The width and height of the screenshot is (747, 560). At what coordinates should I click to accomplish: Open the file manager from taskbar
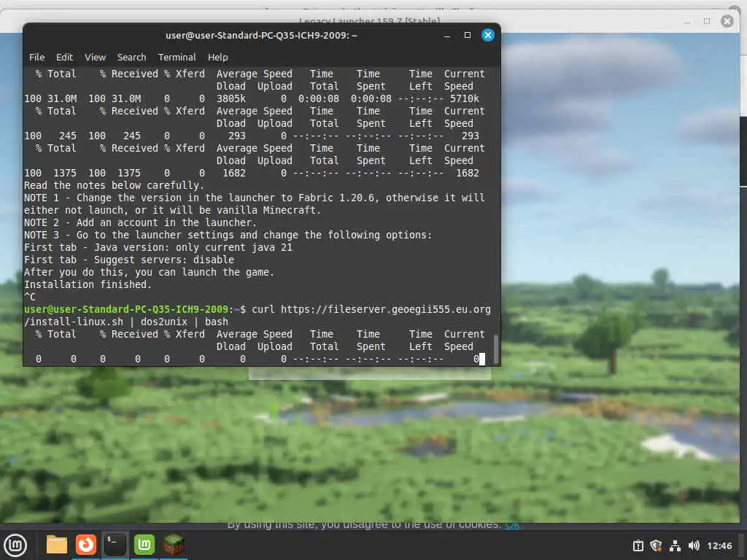point(57,545)
